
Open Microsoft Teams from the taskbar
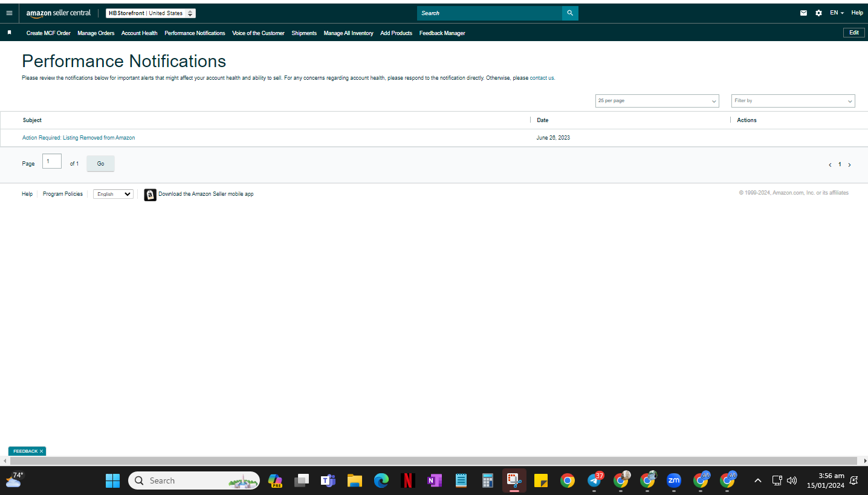(328, 480)
